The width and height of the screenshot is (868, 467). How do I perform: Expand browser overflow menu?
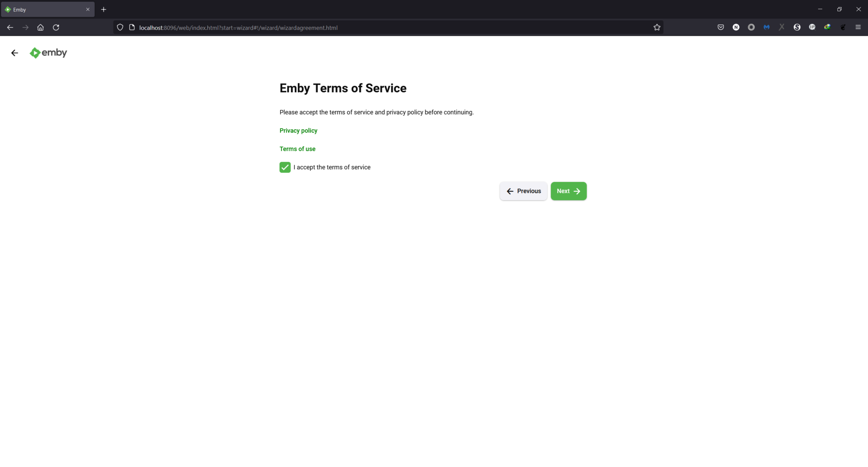click(858, 27)
